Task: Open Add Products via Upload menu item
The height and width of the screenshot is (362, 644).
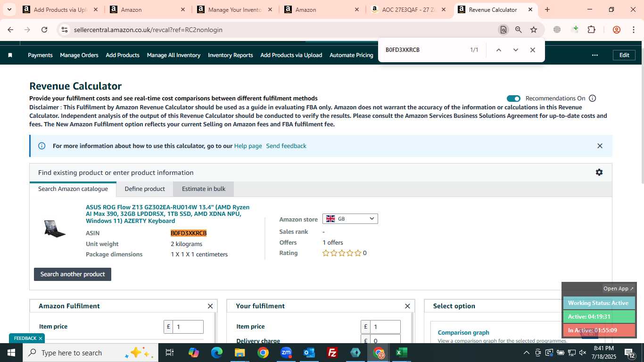Action: [291, 55]
